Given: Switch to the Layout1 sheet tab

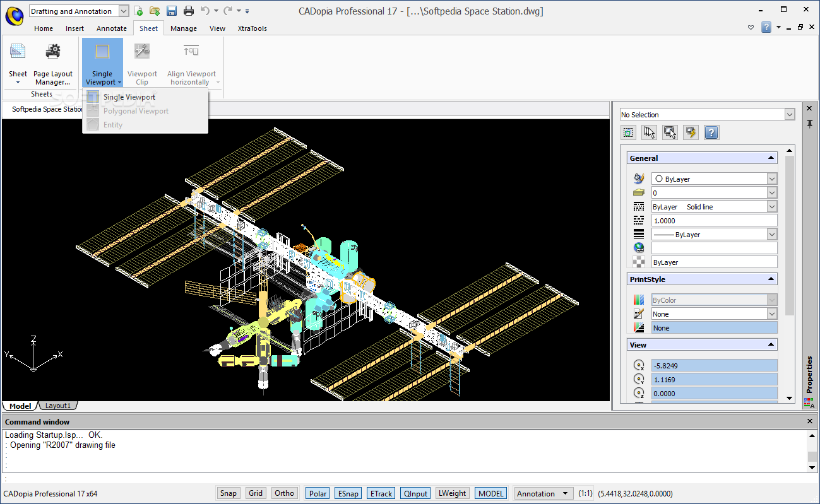Looking at the screenshot, I should (58, 406).
